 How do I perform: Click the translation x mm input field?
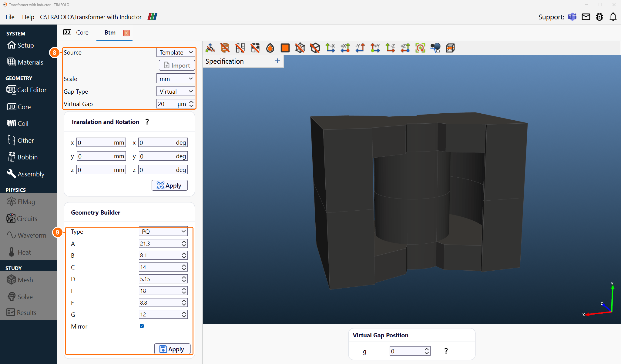click(101, 142)
